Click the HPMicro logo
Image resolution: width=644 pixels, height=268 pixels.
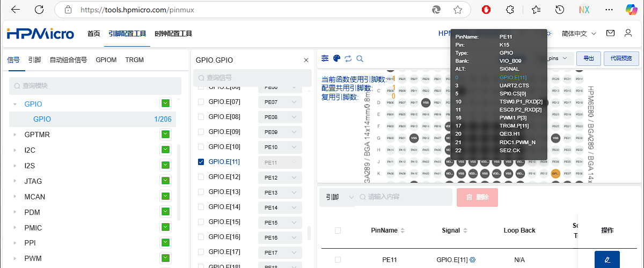point(41,34)
